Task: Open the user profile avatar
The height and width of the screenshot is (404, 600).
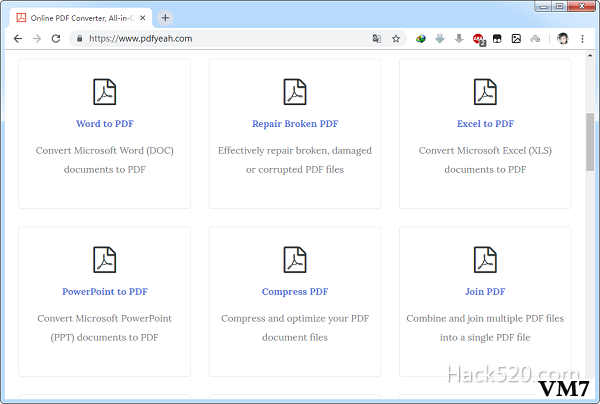Action: (x=562, y=39)
